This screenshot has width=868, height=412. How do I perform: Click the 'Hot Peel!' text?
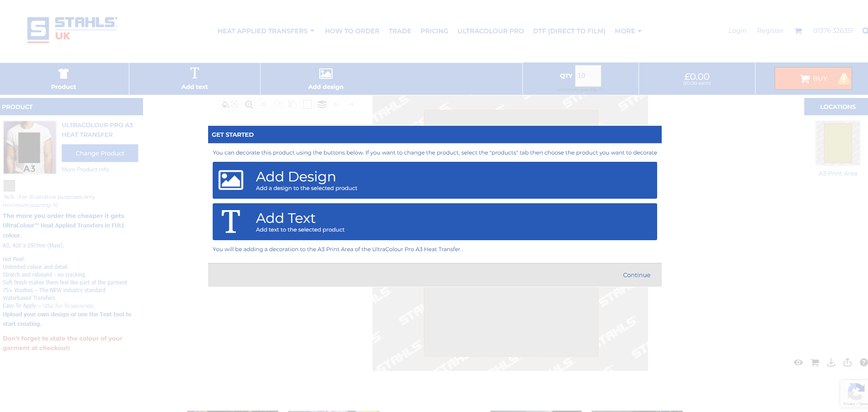(14, 259)
